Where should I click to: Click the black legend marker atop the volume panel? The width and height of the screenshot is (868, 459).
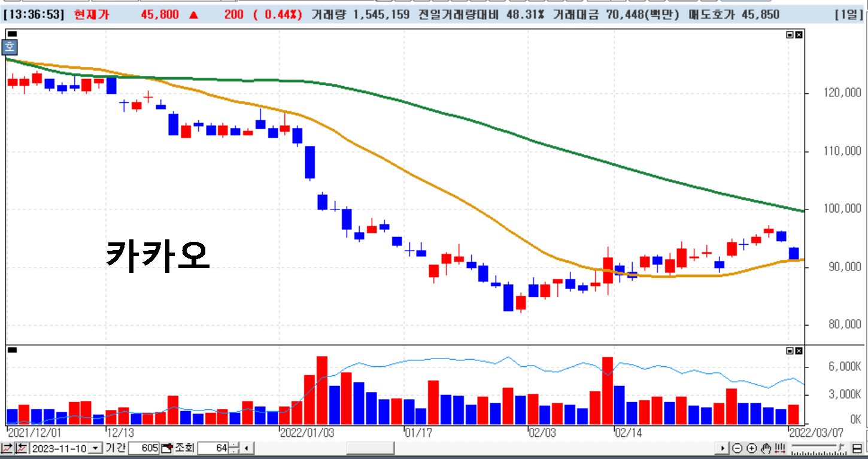click(12, 350)
